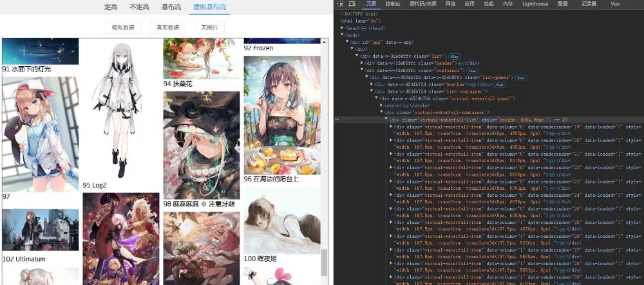Open the three-dot row actions beside virtual-waterfall-list
This screenshot has width=644, height=285.
click(337, 120)
